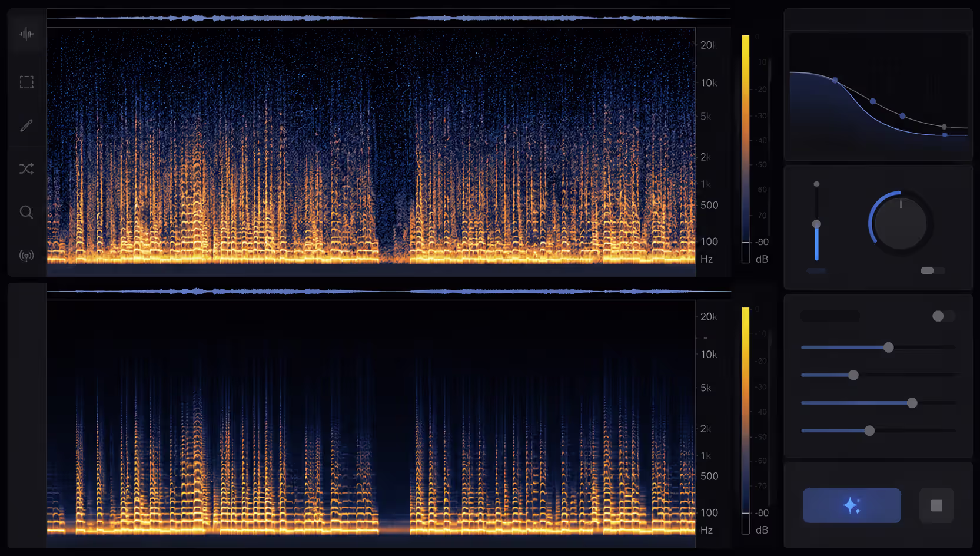Viewport: 980px width, 556px height.
Task: Click the upper spectrogram dB color scale
Action: (x=746, y=149)
